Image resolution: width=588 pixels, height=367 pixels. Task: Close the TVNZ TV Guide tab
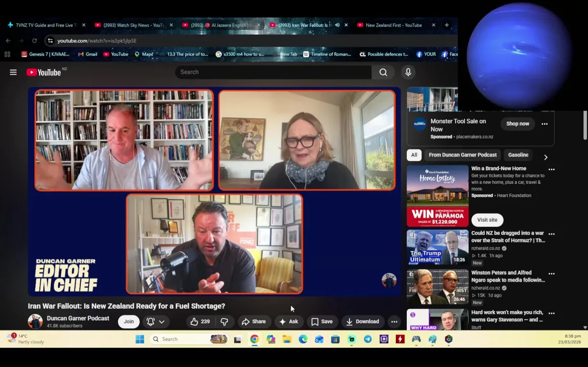(84, 25)
